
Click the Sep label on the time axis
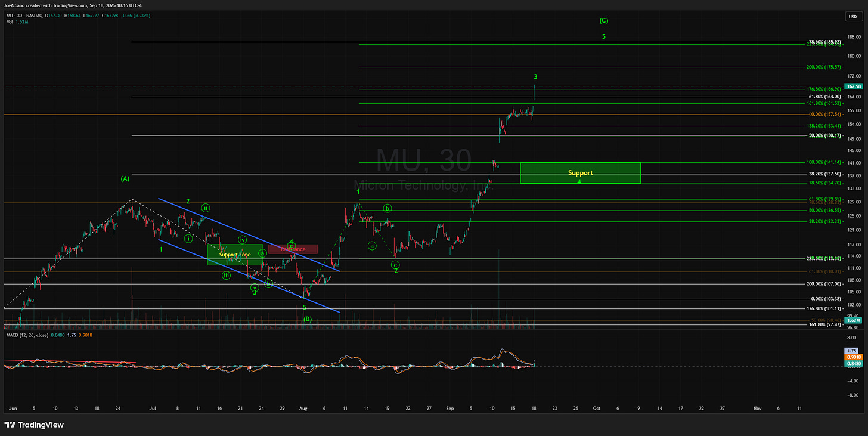[449, 409]
